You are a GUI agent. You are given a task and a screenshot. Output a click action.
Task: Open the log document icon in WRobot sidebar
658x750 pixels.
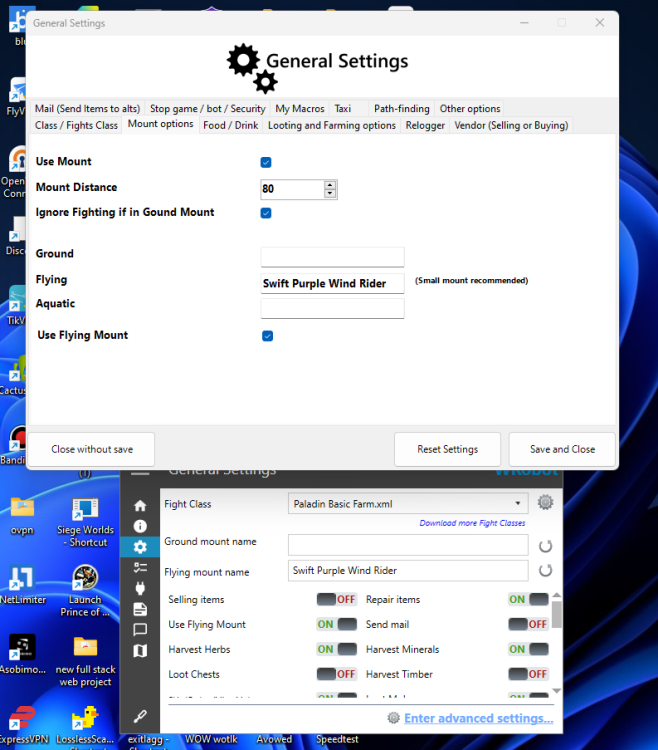click(x=140, y=609)
